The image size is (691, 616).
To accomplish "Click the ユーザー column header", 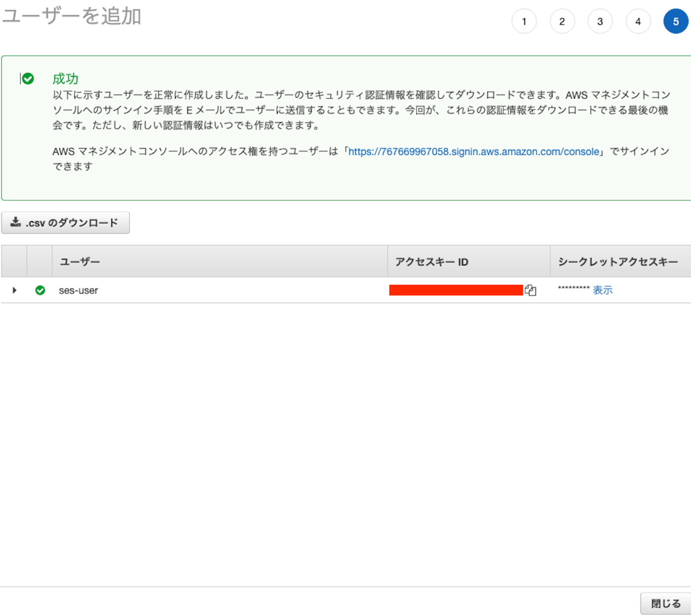I will click(x=79, y=262).
